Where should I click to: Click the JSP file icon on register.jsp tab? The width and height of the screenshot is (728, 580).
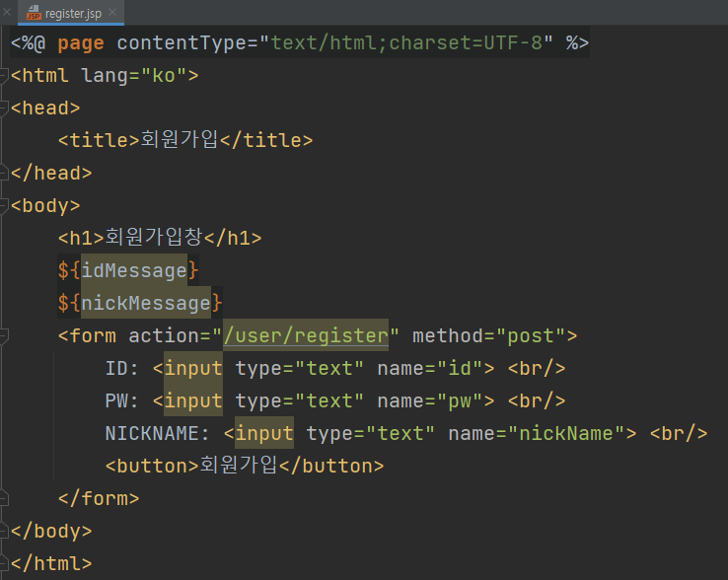34,13
